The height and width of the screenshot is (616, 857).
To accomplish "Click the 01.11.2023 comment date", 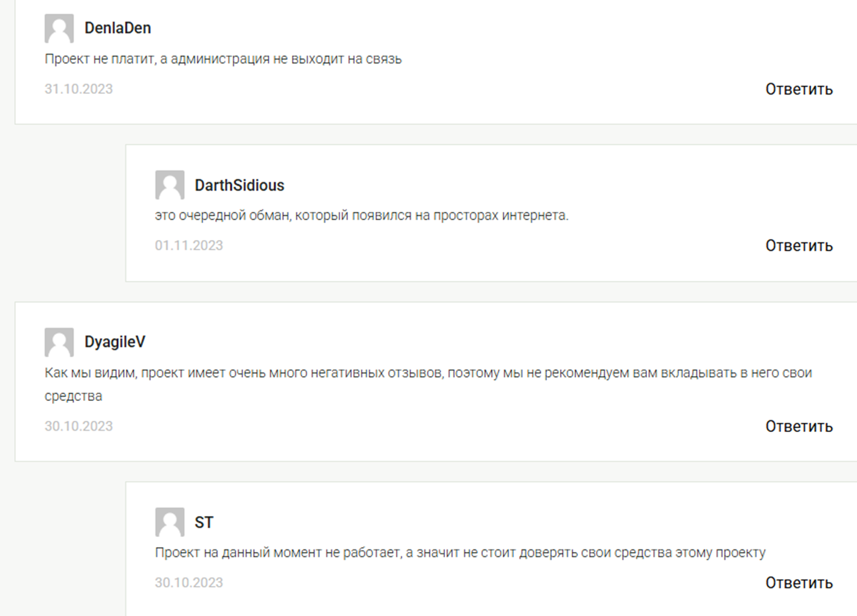I will click(189, 246).
